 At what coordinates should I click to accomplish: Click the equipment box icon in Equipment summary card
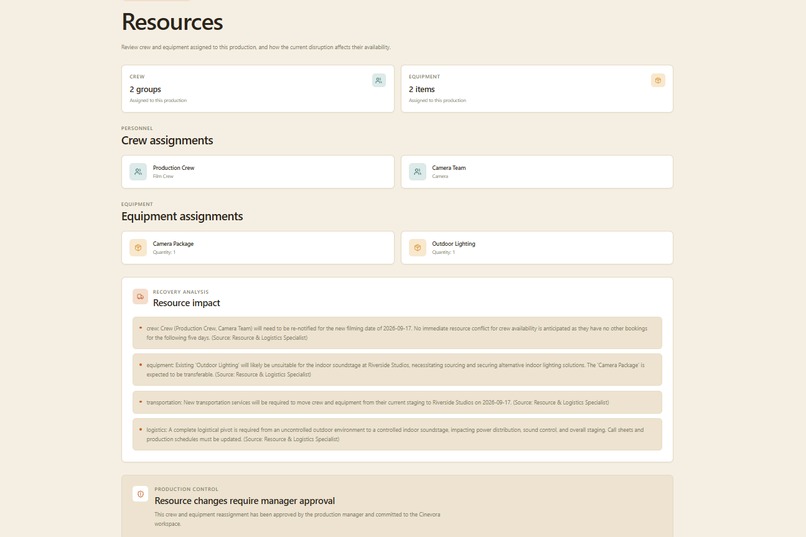(x=658, y=80)
